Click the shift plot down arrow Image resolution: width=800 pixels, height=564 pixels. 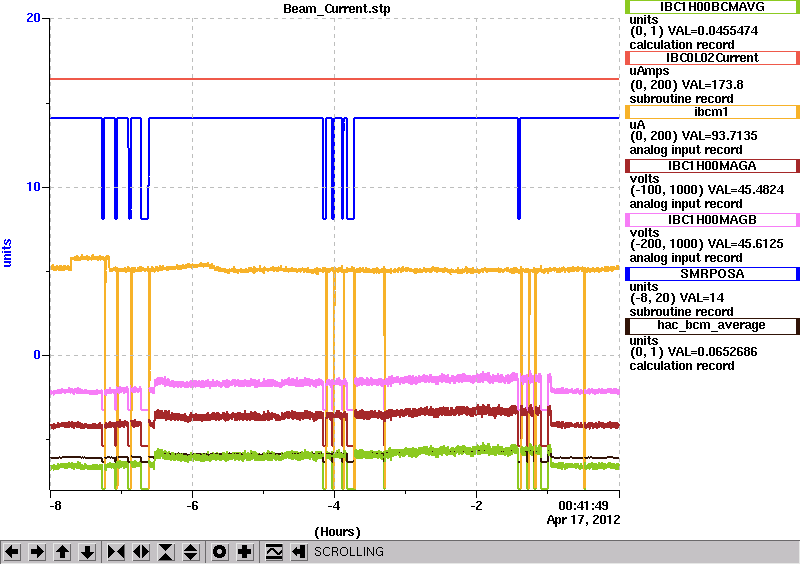point(88,552)
